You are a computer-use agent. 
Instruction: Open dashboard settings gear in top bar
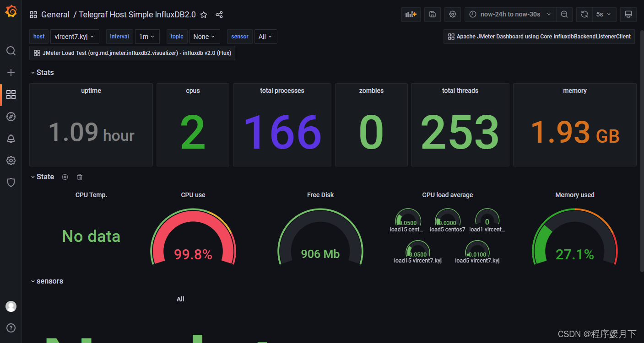click(x=453, y=14)
